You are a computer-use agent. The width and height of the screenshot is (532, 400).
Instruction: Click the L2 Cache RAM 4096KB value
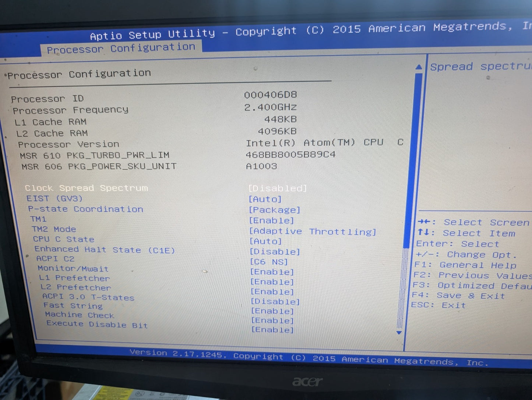click(x=277, y=131)
